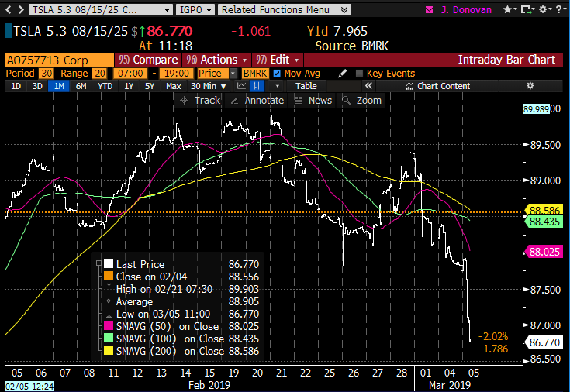Edit the 07:00 start time field
The height and width of the screenshot is (392, 570).
coord(130,74)
